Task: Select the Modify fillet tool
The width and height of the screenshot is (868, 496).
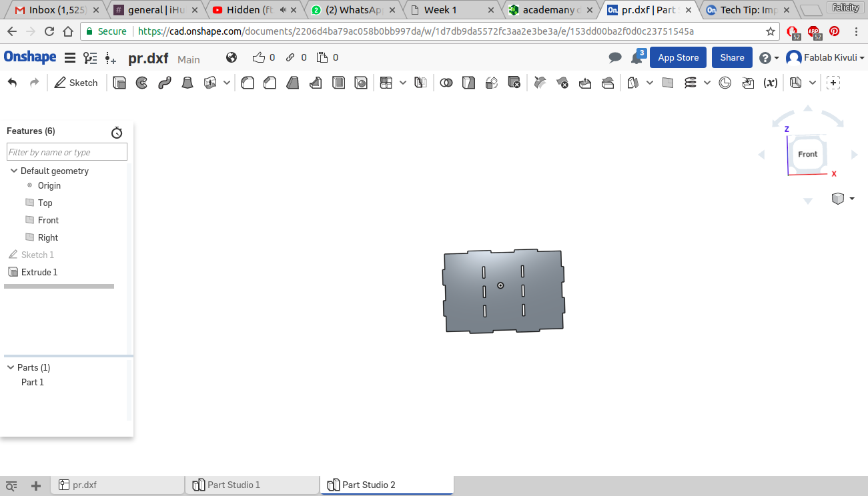Action: [540, 83]
